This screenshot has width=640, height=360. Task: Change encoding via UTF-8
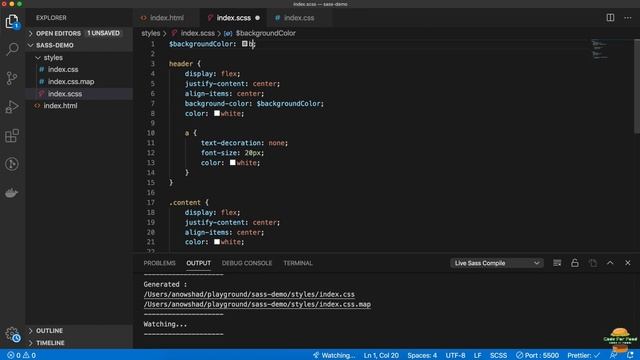coord(455,356)
